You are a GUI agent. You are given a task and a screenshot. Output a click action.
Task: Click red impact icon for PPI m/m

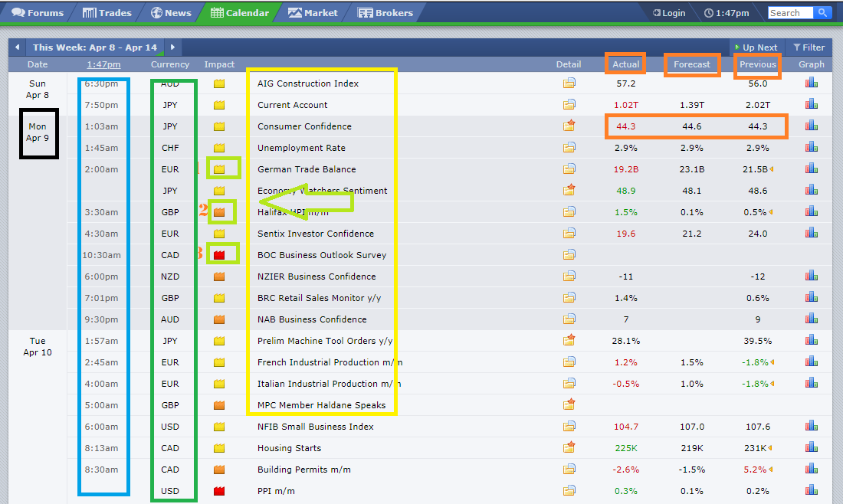[x=219, y=491]
